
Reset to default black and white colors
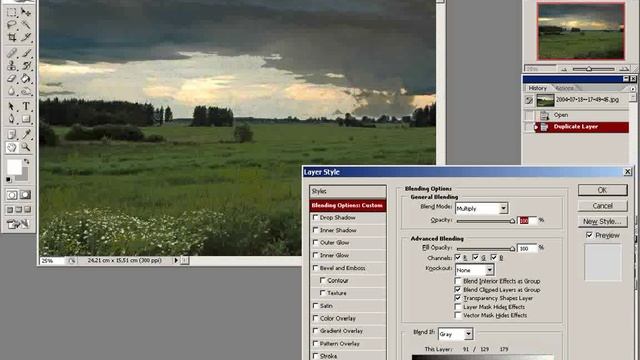tap(9, 180)
